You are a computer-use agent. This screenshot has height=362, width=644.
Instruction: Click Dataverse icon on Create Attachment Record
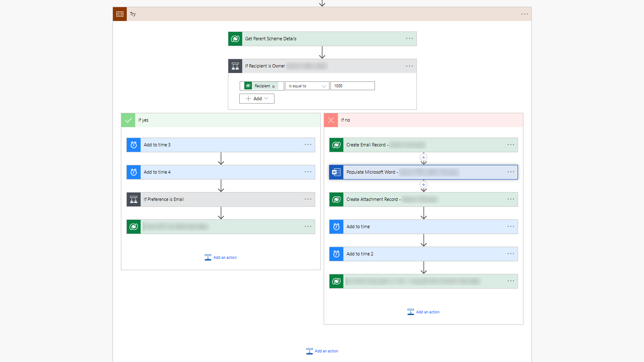click(x=336, y=199)
